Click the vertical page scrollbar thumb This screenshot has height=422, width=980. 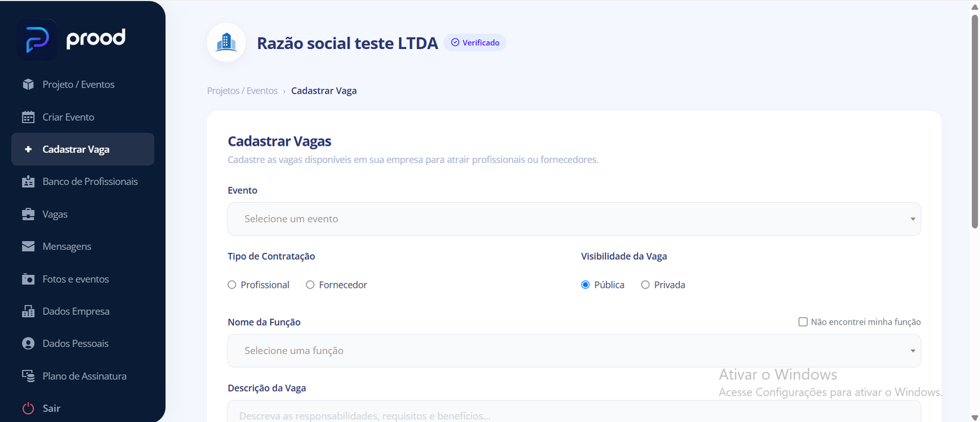point(974,121)
